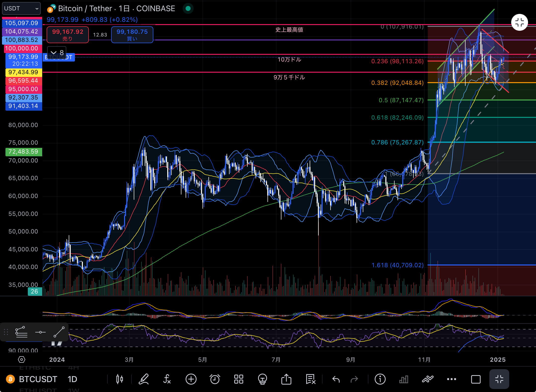
Task: Click the 11月 time axis label
Action: click(424, 359)
